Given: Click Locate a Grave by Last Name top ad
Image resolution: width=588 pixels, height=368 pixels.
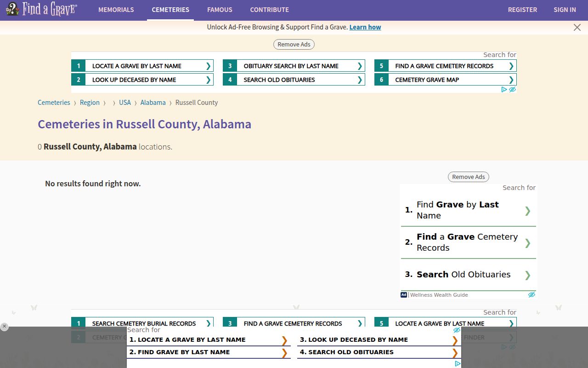Looking at the screenshot, I should tap(142, 66).
